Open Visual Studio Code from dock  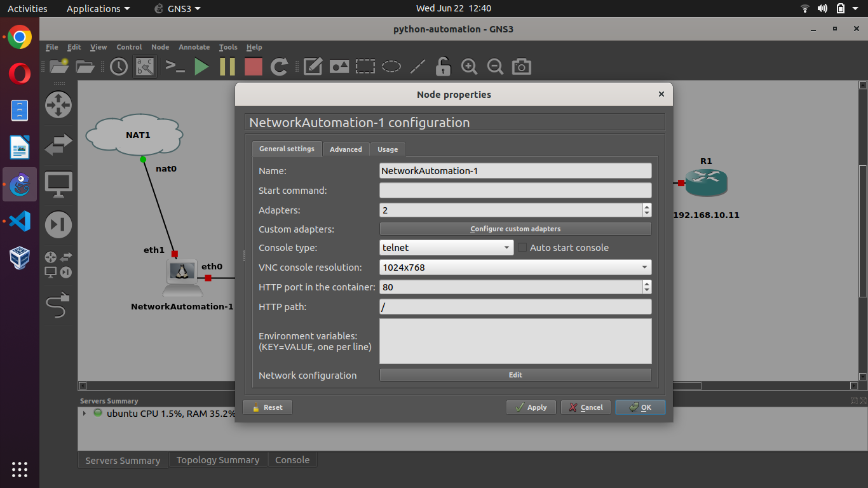click(20, 221)
